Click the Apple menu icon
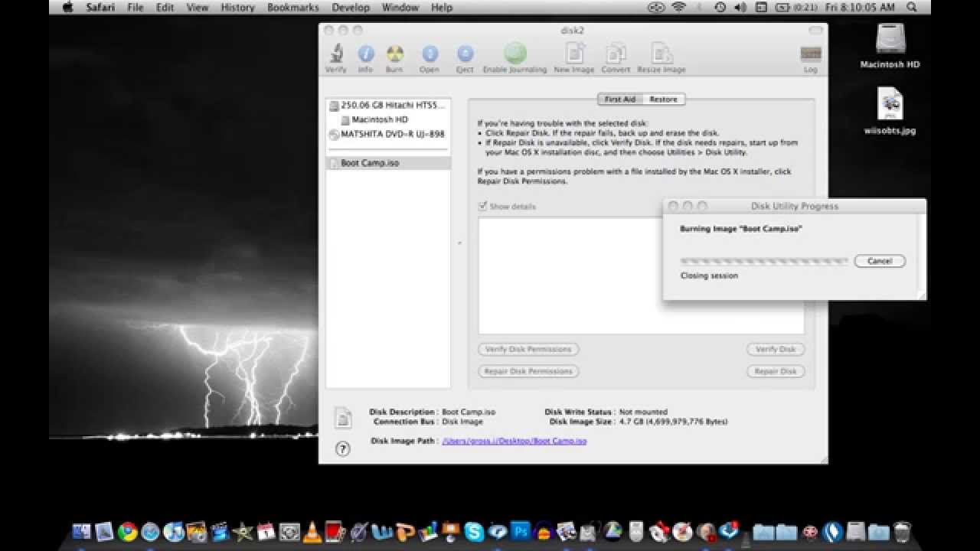 [67, 7]
